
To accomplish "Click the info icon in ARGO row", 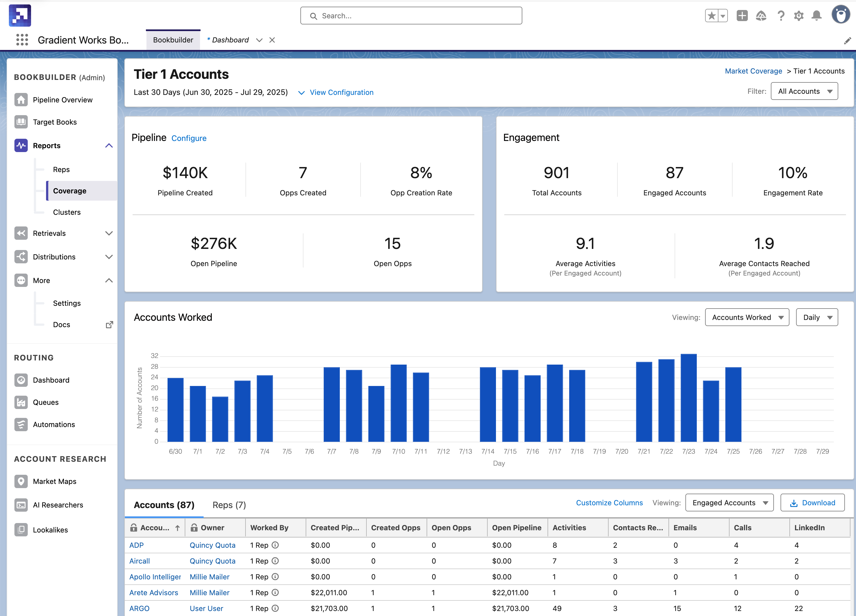I will tap(275, 608).
